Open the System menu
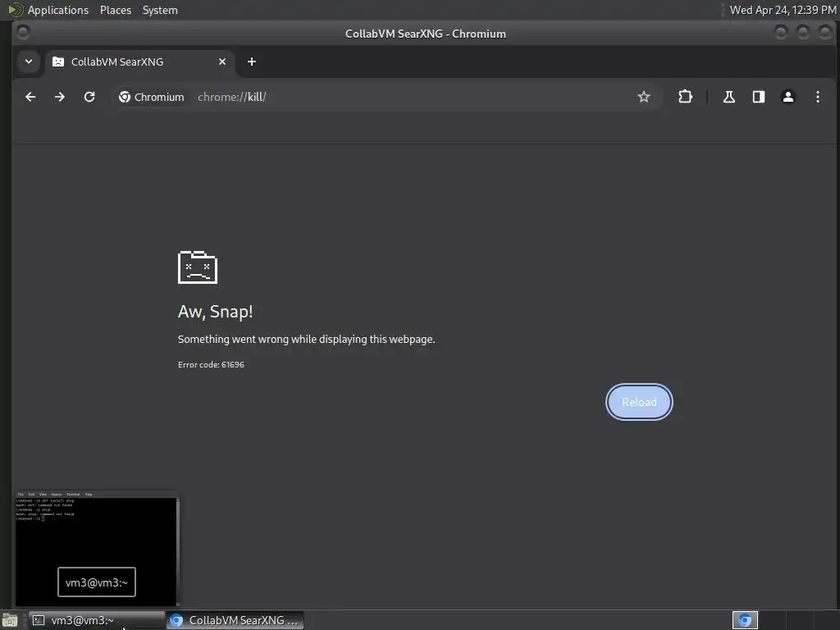The image size is (840, 630). 160,10
